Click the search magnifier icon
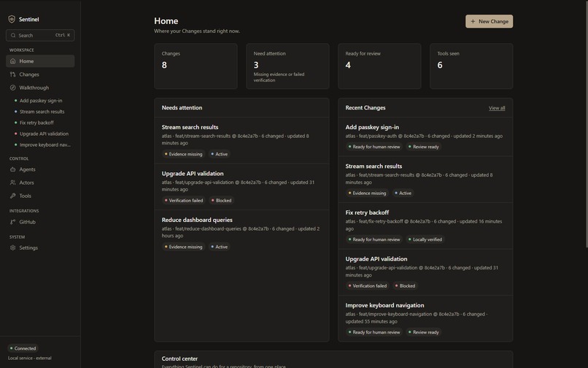The width and height of the screenshot is (588, 368). [x=13, y=35]
